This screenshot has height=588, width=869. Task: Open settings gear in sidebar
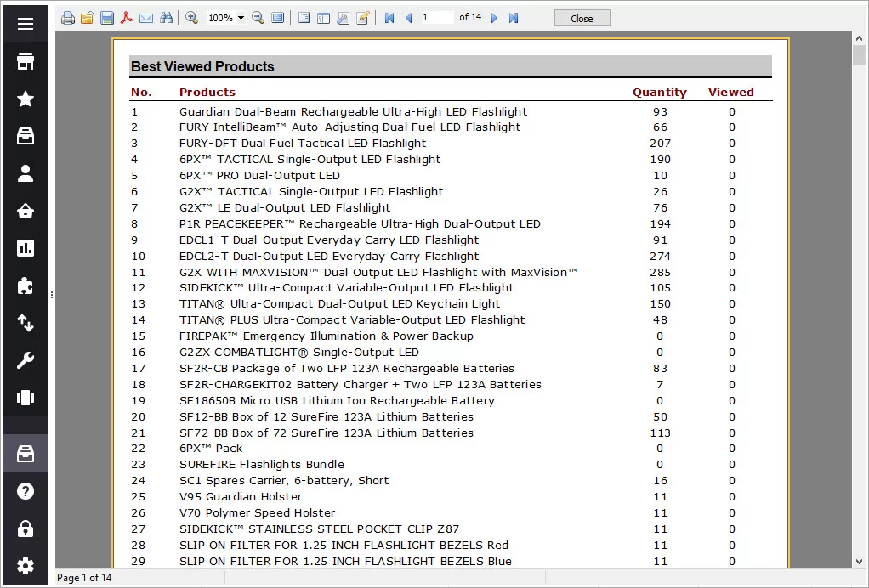tap(26, 567)
